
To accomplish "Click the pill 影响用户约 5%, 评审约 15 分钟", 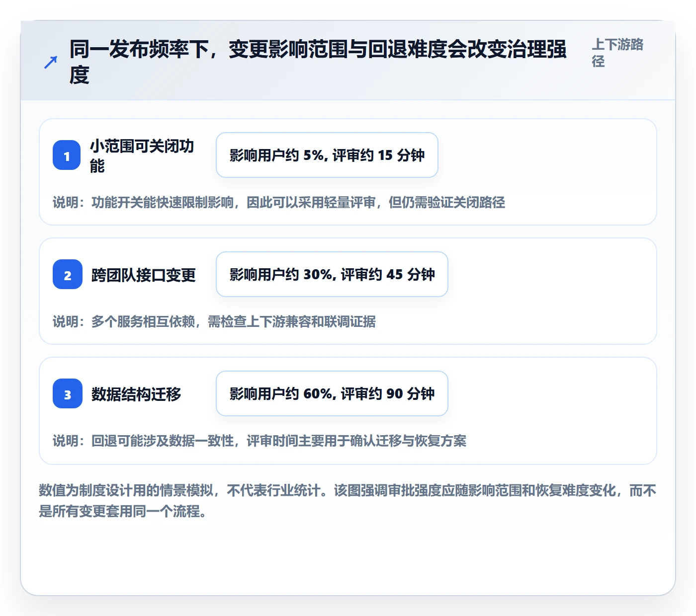I will (327, 155).
